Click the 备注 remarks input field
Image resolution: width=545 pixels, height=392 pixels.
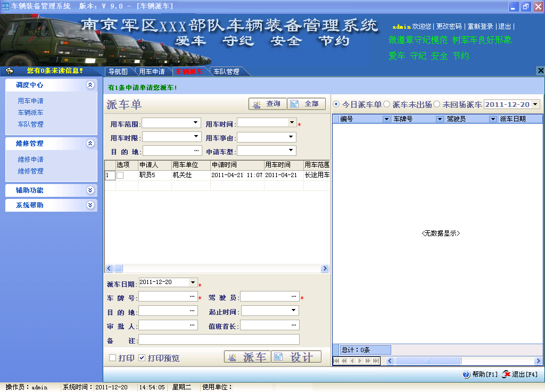[219, 339]
